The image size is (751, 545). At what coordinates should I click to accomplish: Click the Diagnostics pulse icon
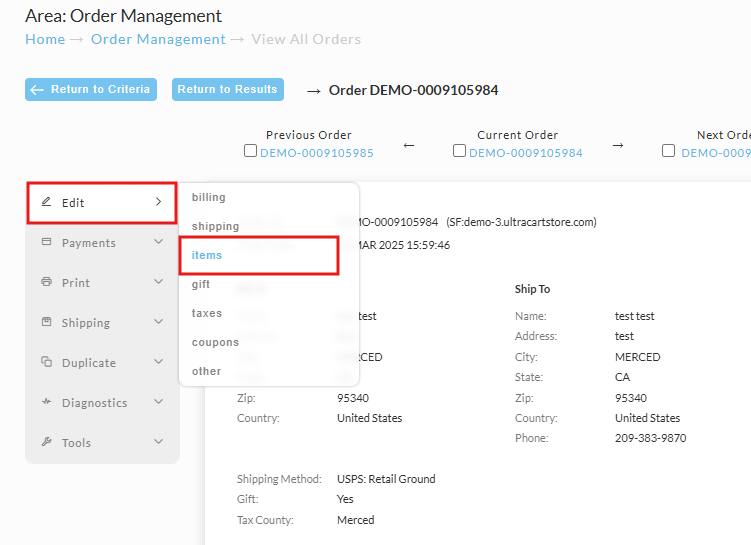pyautogui.click(x=46, y=401)
